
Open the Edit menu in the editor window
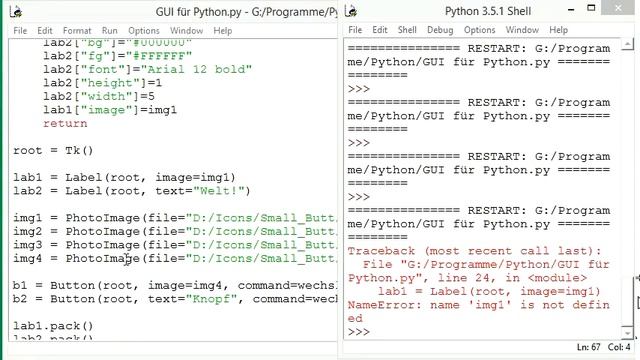click(x=45, y=31)
